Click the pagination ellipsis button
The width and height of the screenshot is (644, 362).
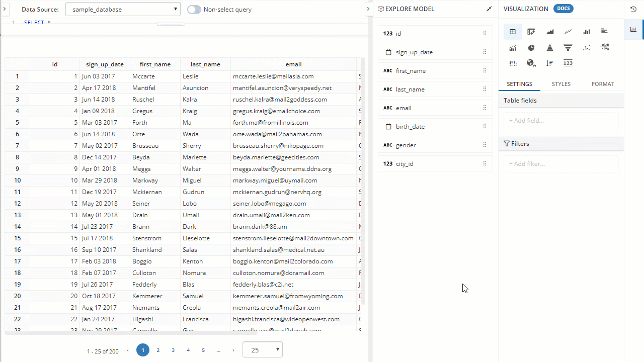(218, 350)
